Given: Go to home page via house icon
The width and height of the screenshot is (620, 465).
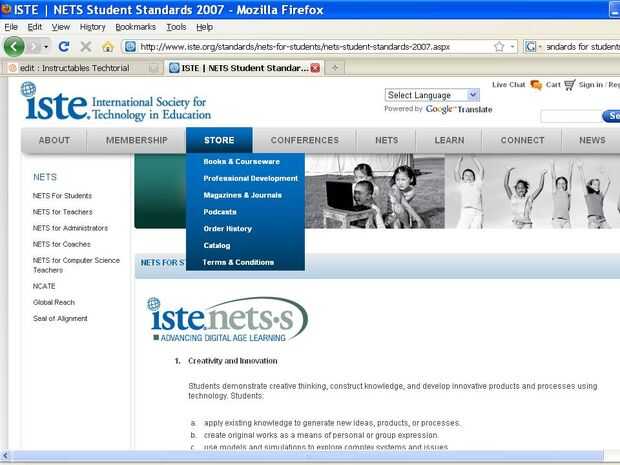Looking at the screenshot, I should (x=107, y=47).
